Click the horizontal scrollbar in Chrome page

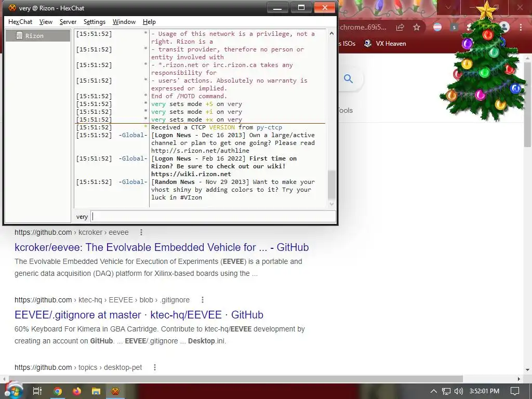click(x=236, y=379)
